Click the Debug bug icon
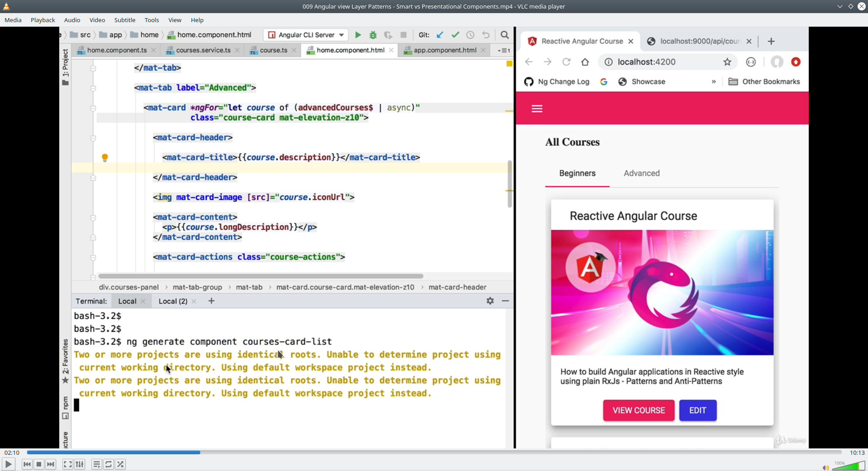 tap(373, 35)
